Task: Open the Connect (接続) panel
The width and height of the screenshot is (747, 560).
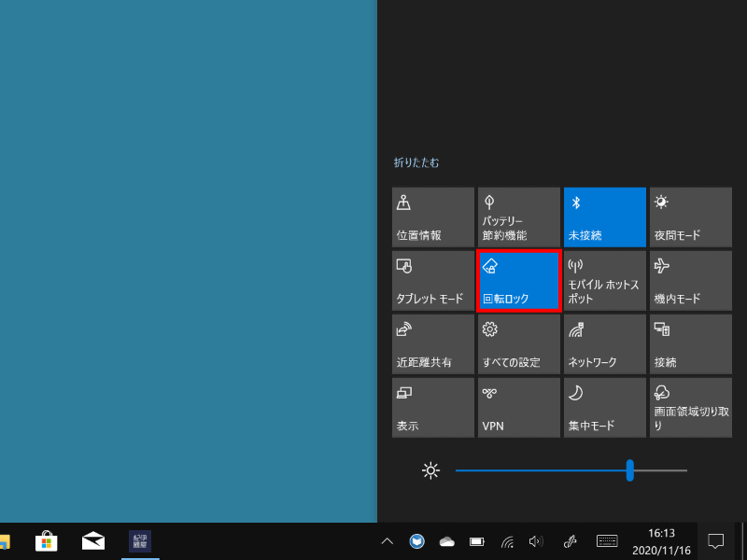Action: 690,343
